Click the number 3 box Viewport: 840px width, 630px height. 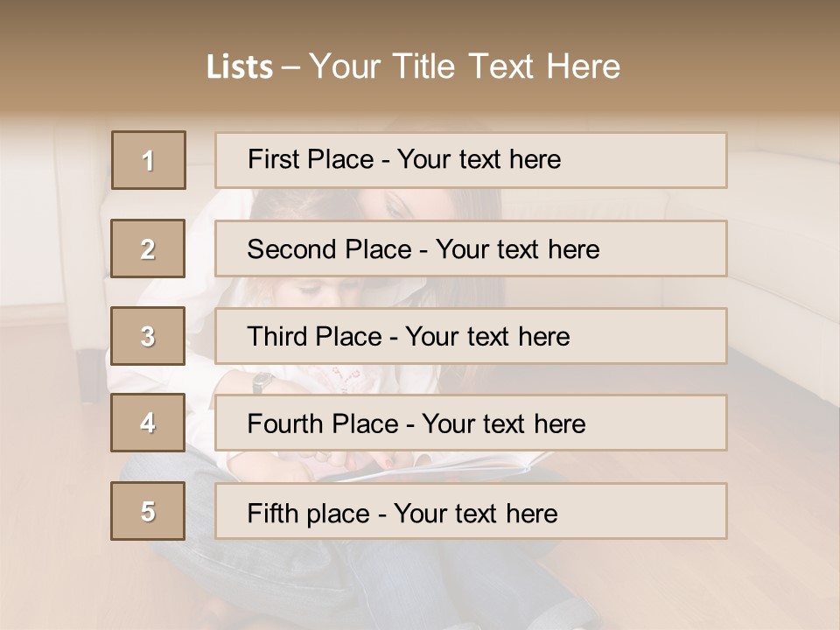[148, 336]
